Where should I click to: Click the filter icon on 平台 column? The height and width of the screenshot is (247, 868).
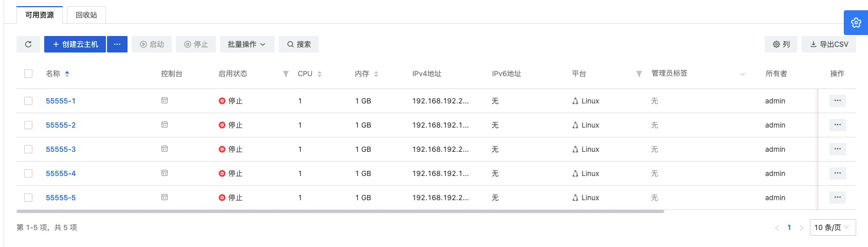point(639,74)
